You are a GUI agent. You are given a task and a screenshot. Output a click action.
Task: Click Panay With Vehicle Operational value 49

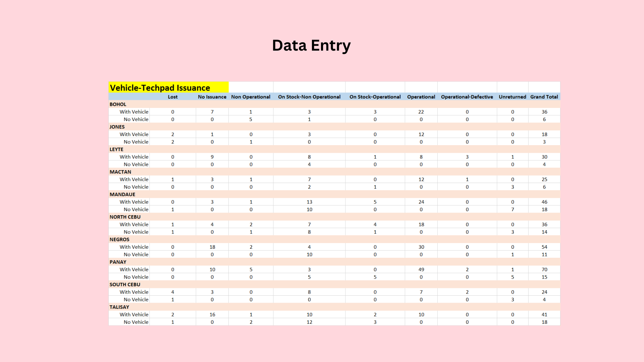pos(421,269)
